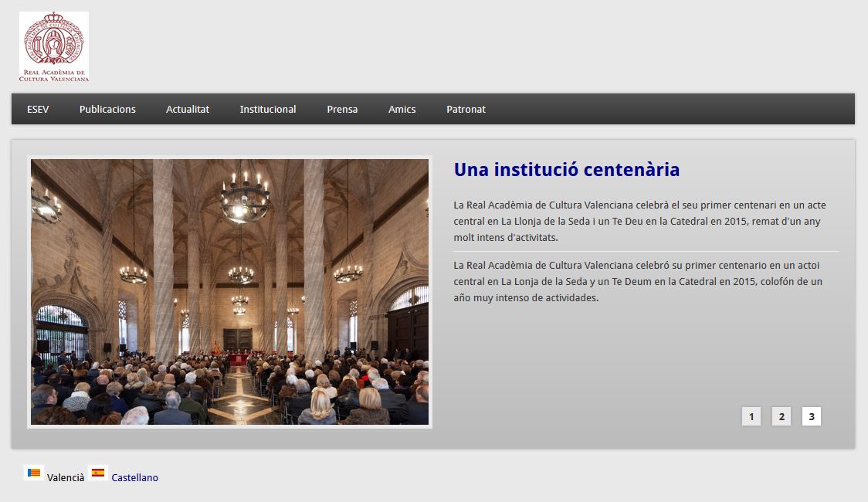Switch to slide 1 in the slideshow
The image size is (868, 502).
pyautogui.click(x=751, y=416)
